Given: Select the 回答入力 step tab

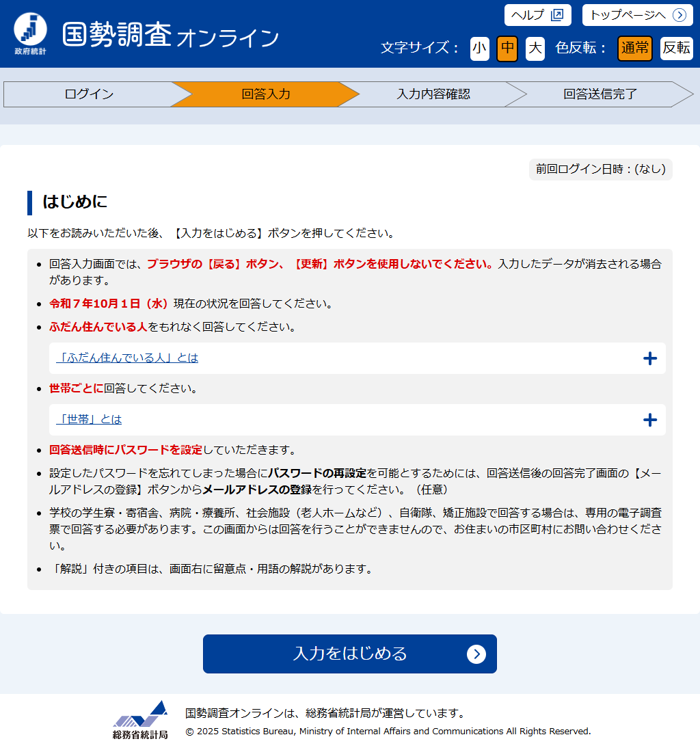Looking at the screenshot, I should [x=265, y=94].
